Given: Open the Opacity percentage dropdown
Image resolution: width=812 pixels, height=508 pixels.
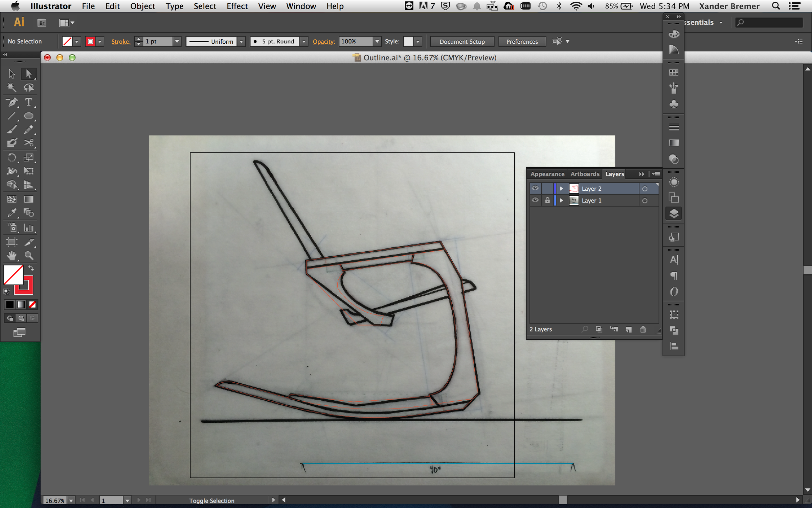Looking at the screenshot, I should coord(377,41).
